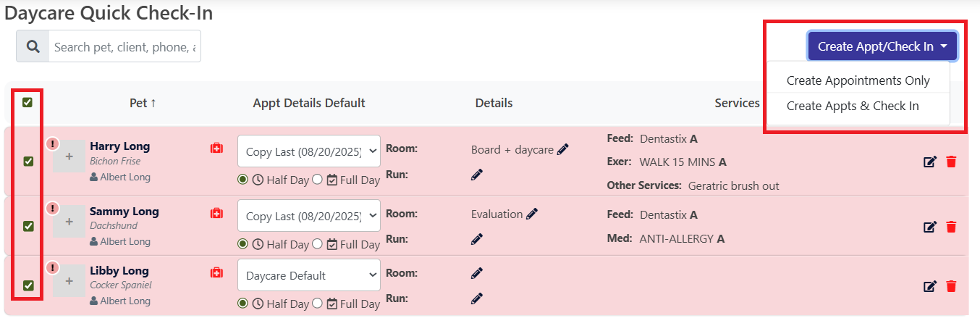Choose Create Appointments Only option

point(858,80)
